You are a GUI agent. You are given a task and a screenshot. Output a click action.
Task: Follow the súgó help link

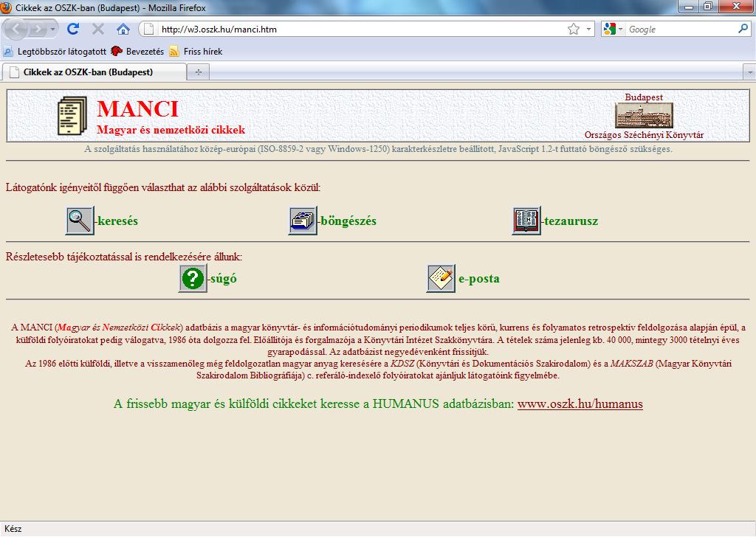[224, 278]
